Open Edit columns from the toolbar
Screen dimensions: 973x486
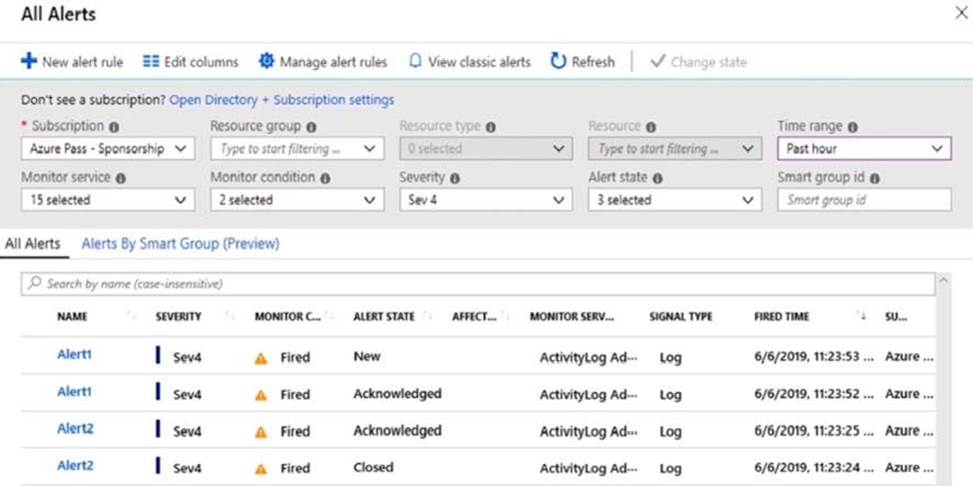(x=190, y=62)
